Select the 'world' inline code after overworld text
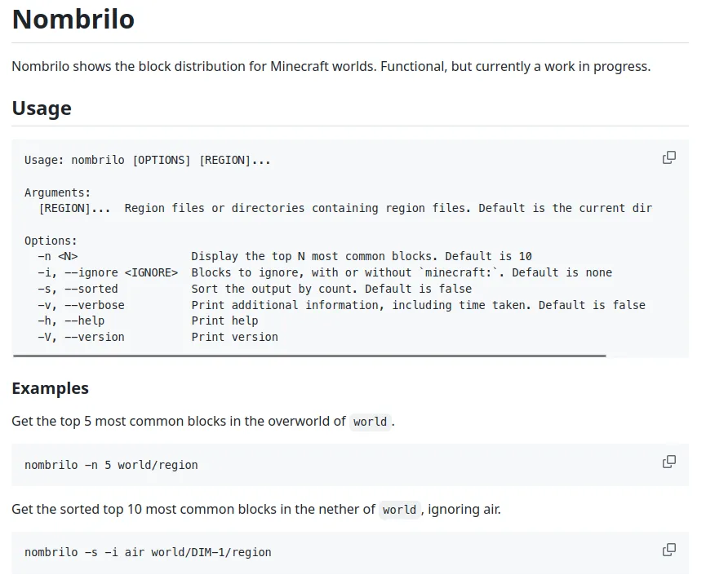This screenshot has width=706, height=588. tap(370, 422)
